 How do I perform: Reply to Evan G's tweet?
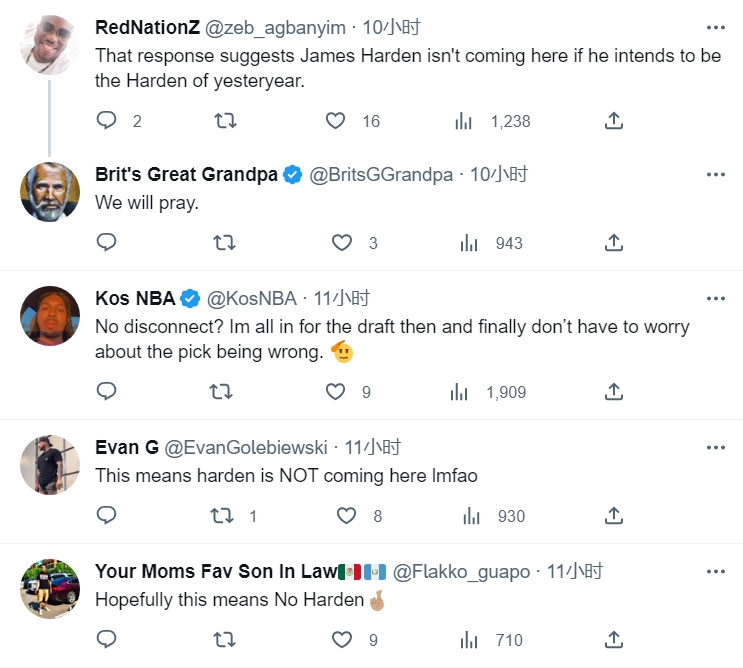[107, 515]
